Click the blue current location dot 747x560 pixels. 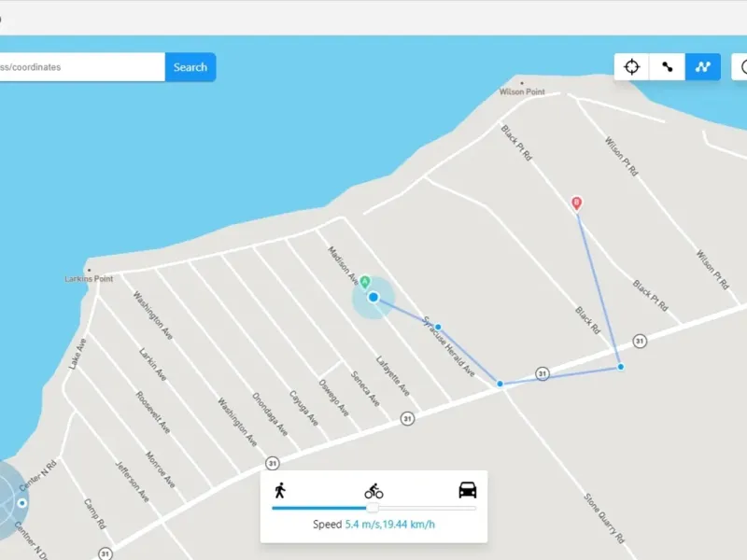tap(373, 297)
